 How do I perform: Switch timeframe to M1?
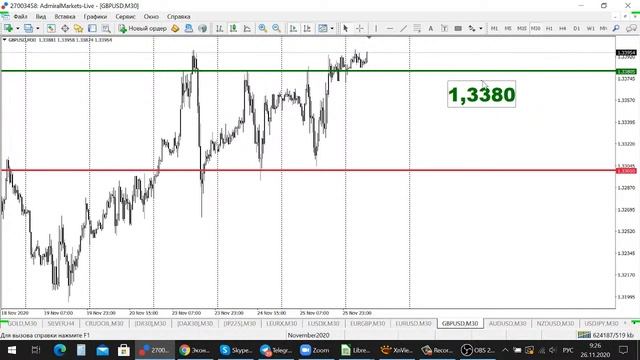pos(494,28)
